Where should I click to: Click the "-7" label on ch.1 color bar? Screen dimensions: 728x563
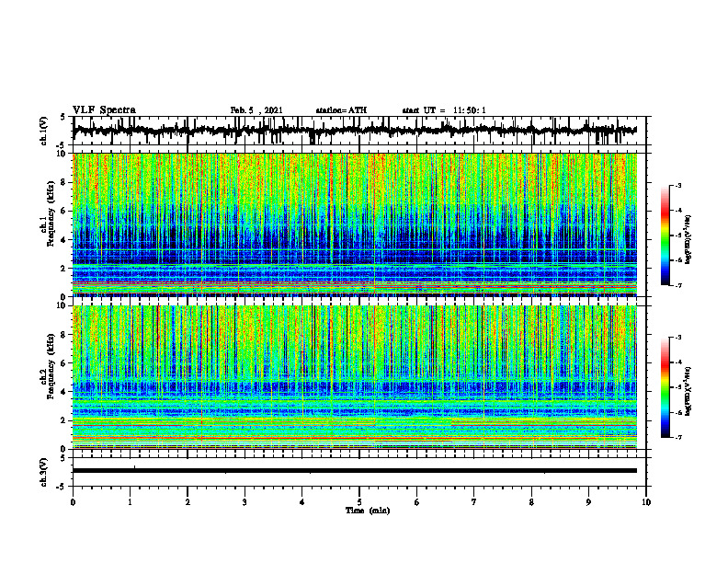(678, 285)
